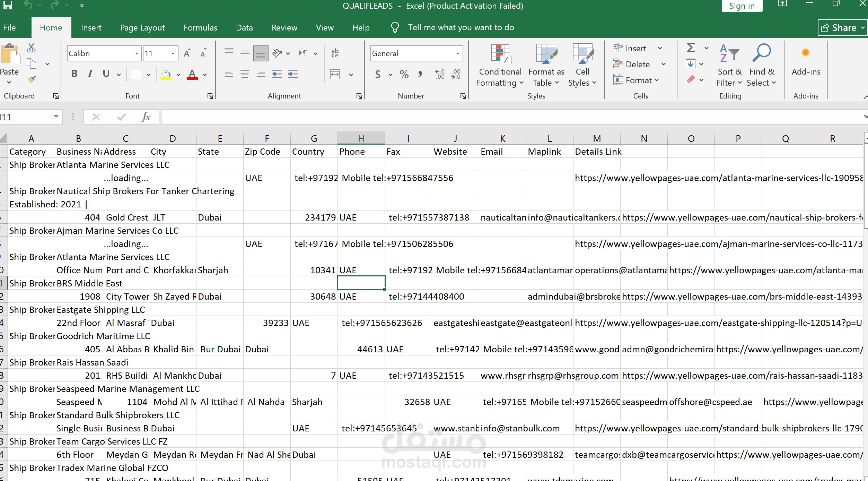
Task: Increase font size with larger A icon
Action: [x=187, y=53]
